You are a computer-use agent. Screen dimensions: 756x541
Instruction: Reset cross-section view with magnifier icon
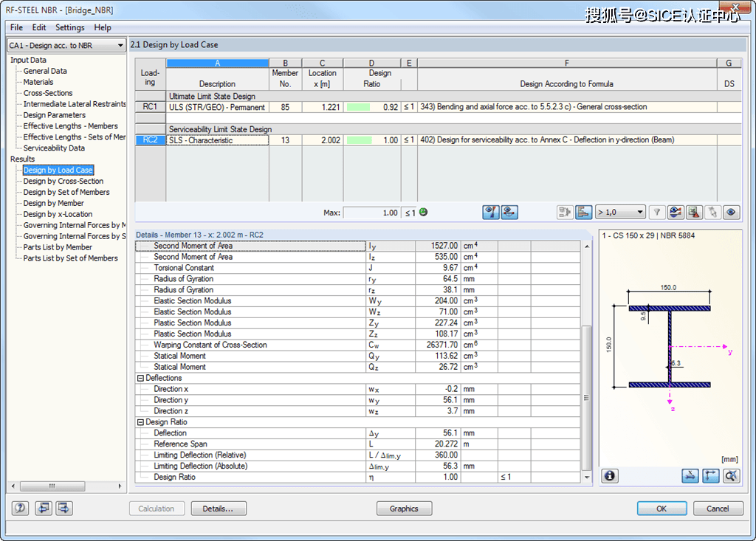click(x=731, y=476)
